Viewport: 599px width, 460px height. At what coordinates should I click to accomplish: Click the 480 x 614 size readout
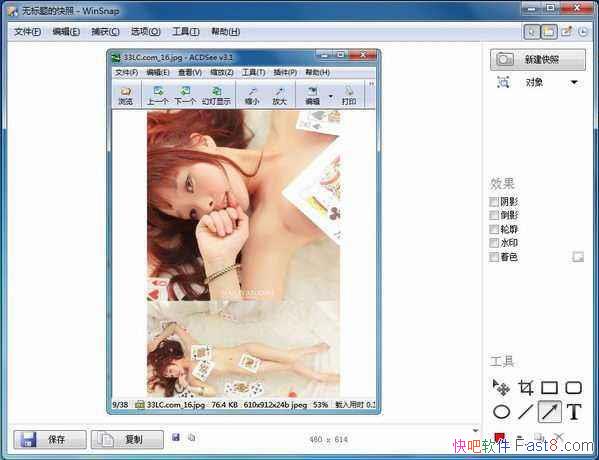(328, 439)
